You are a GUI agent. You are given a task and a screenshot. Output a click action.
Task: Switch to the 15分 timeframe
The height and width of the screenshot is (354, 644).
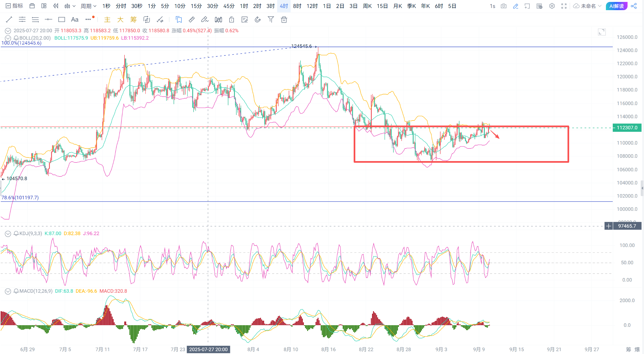(x=196, y=6)
